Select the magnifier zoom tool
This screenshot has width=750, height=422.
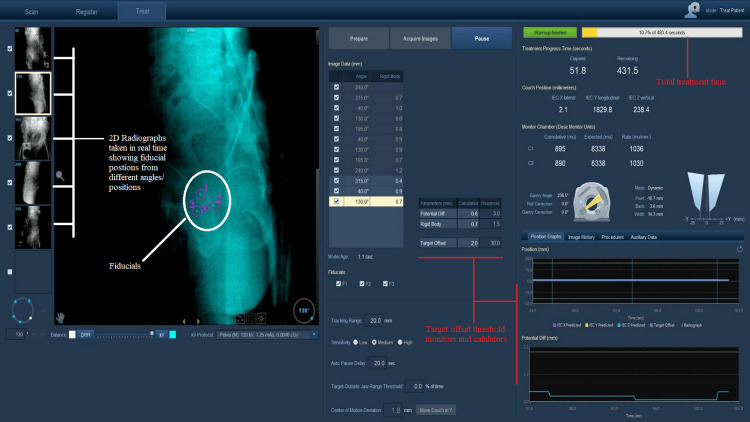(x=60, y=176)
